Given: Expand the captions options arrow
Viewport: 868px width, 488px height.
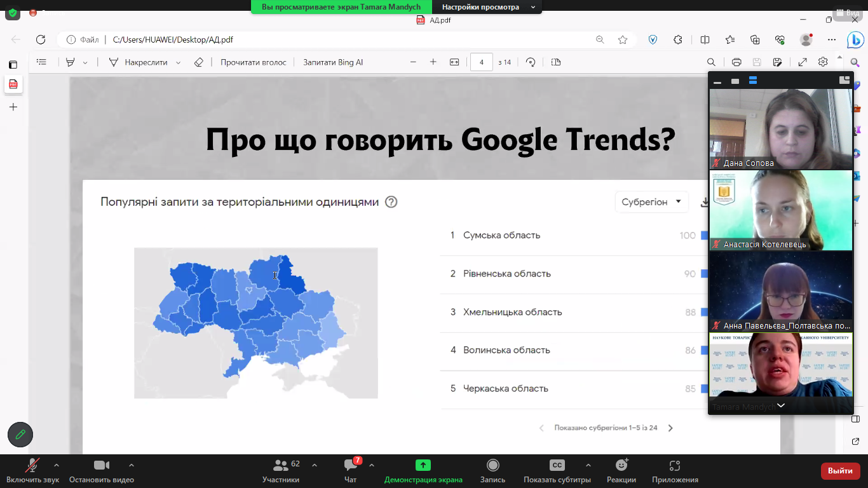Looking at the screenshot, I should click(588, 465).
